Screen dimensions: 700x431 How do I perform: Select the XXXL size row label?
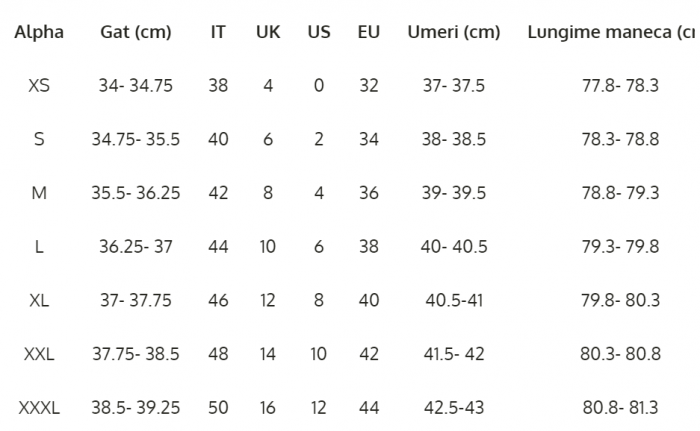(39, 407)
